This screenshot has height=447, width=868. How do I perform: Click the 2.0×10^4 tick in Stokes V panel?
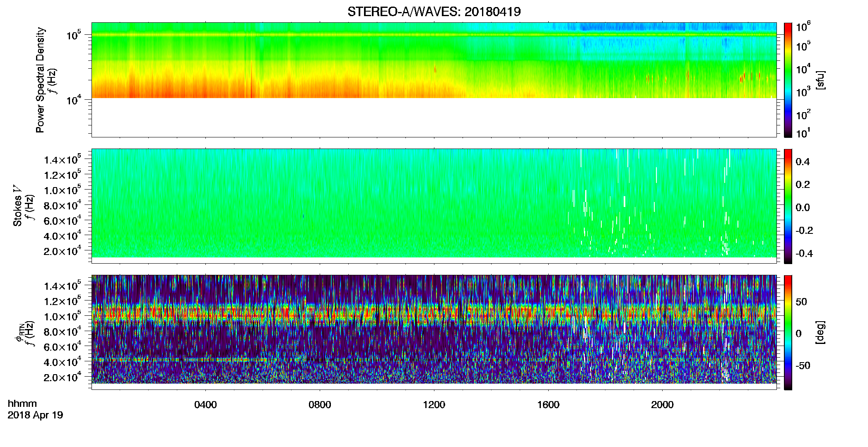[63, 251]
